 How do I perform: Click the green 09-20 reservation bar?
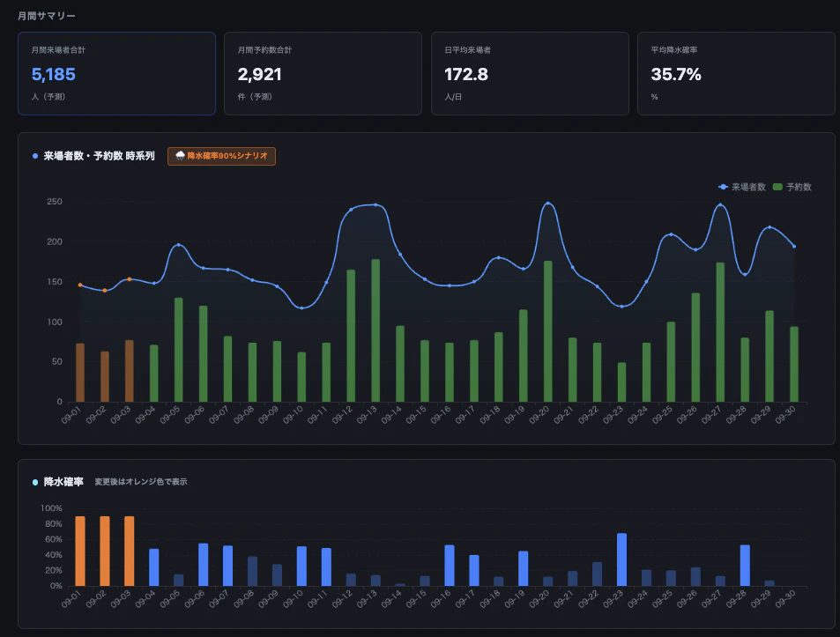(548, 331)
